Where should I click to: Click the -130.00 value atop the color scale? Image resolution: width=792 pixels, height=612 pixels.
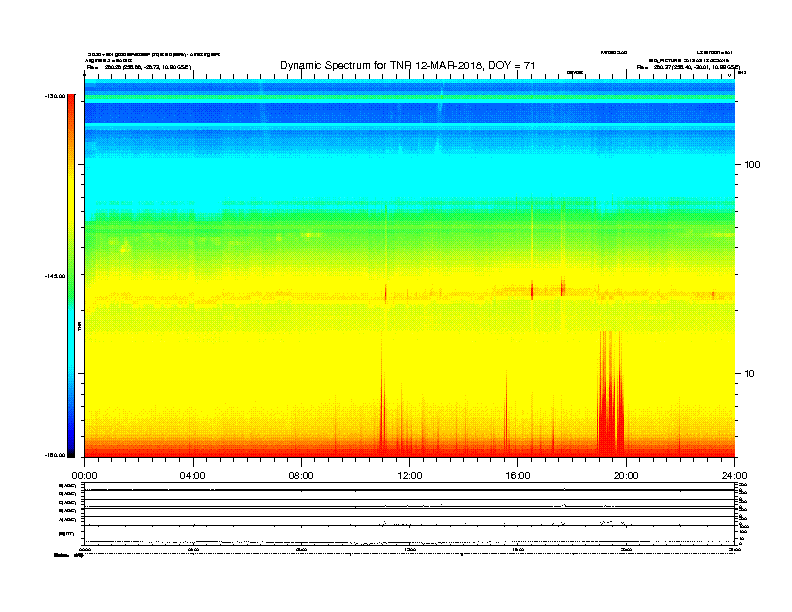click(55, 96)
